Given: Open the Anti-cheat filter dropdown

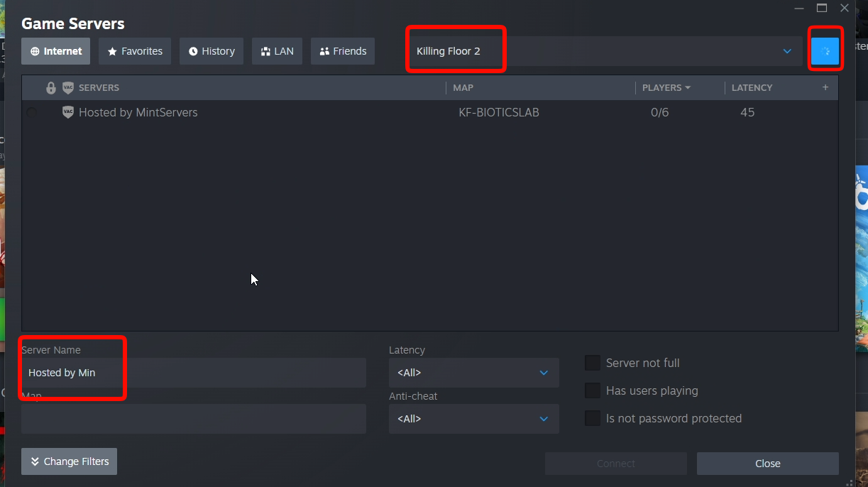Looking at the screenshot, I should (x=474, y=419).
